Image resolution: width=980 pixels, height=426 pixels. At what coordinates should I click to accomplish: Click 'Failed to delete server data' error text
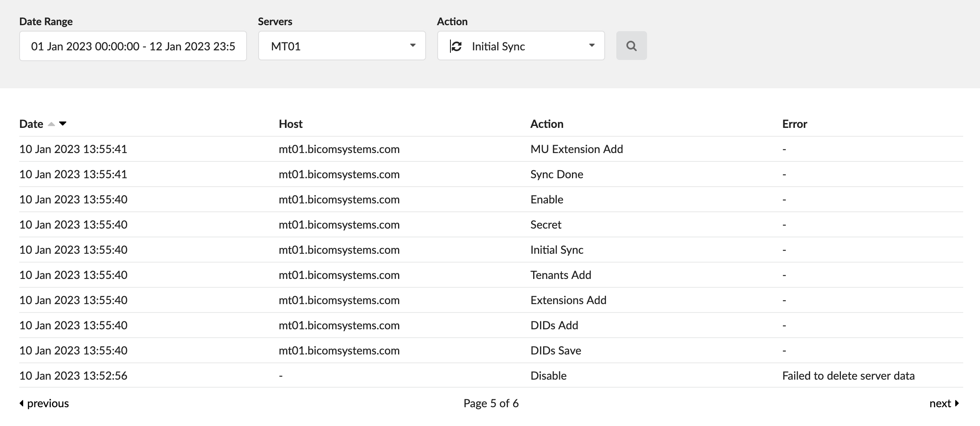pos(848,376)
